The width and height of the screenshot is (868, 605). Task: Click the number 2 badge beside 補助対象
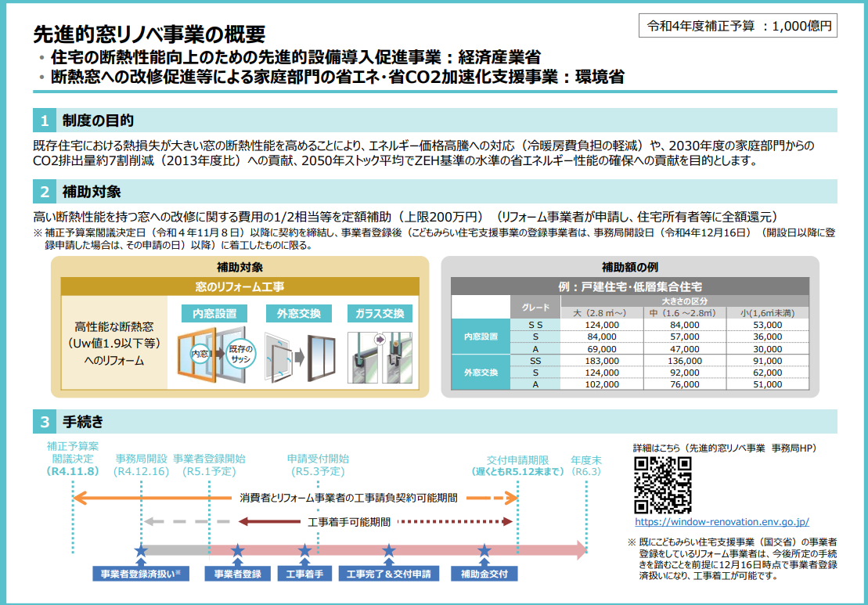coord(45,192)
